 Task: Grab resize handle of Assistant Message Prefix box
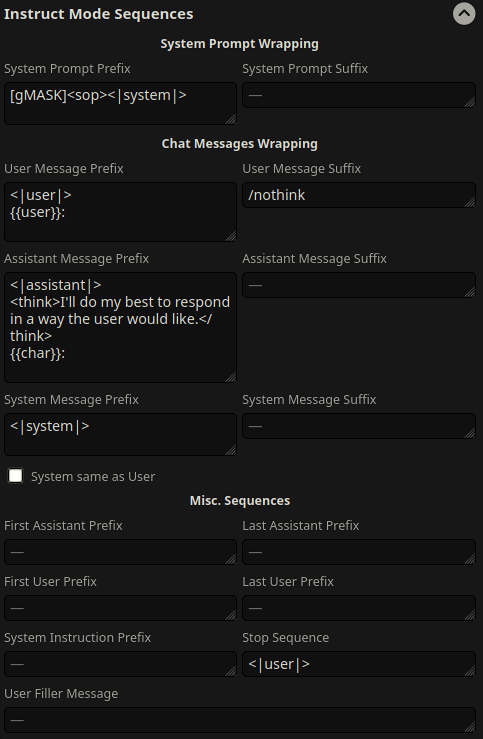point(231,377)
